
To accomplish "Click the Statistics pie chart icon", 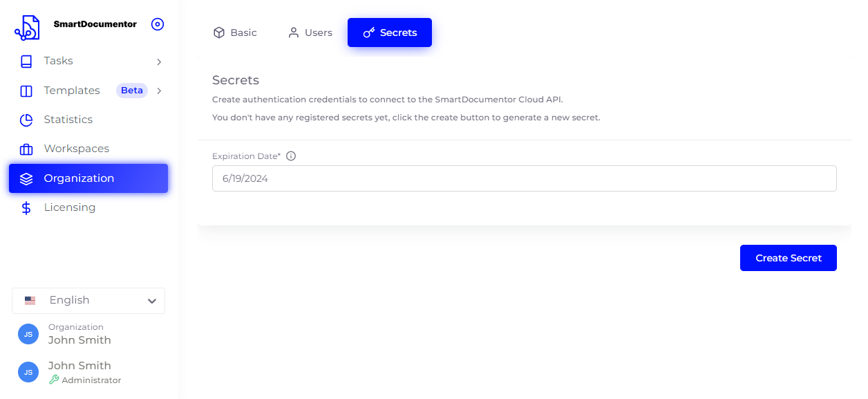I will pyautogui.click(x=26, y=120).
